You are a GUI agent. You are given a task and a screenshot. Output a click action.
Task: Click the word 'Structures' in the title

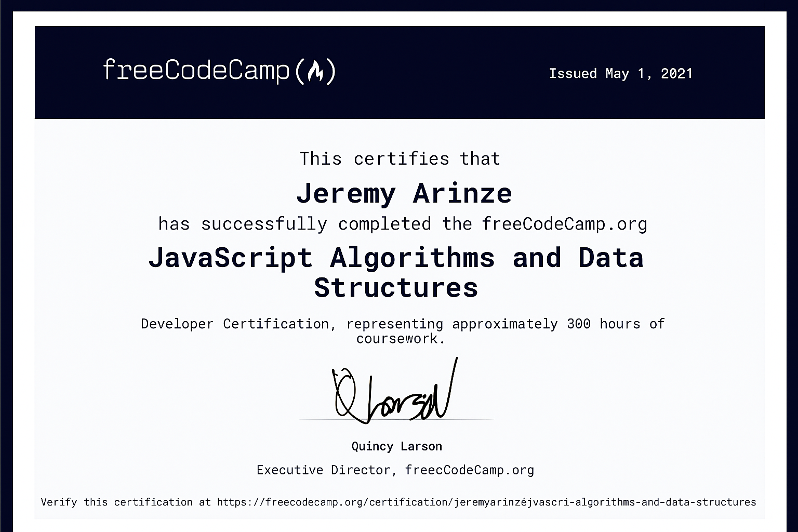[x=396, y=288]
